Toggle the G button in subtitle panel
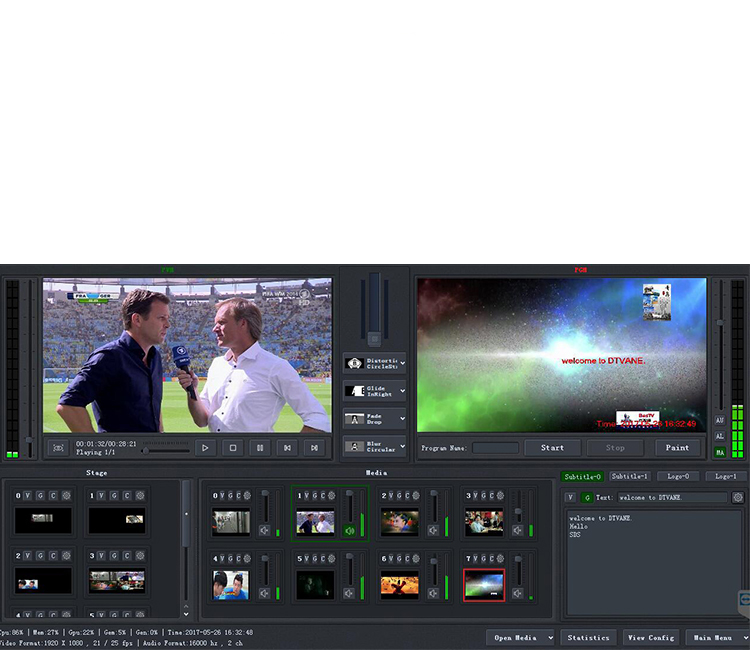Image resolution: width=750 pixels, height=650 pixels. tap(587, 497)
